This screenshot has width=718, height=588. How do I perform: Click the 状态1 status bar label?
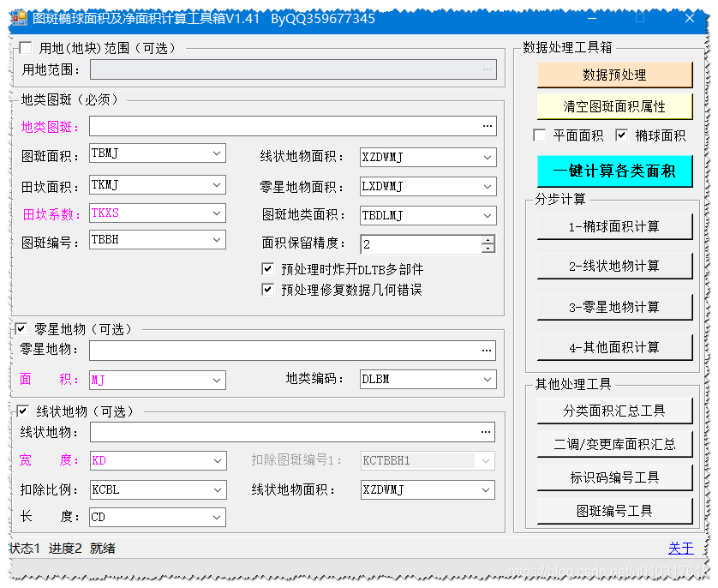pos(25,549)
